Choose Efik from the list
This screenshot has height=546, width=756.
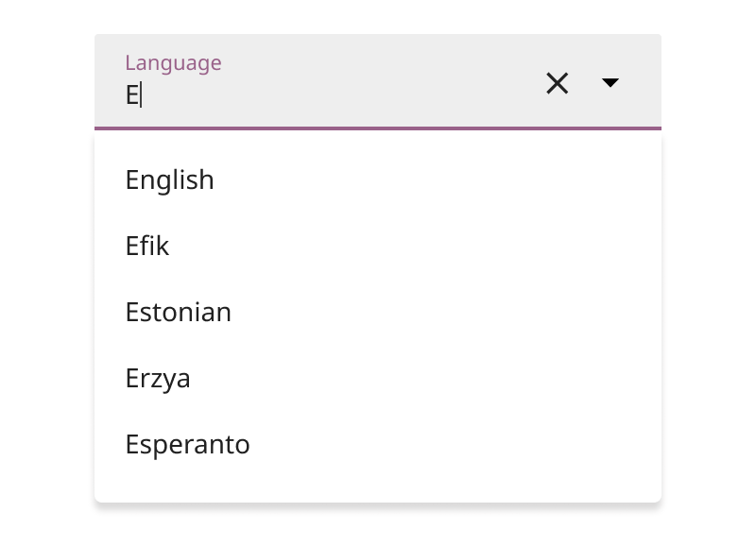[x=147, y=247]
